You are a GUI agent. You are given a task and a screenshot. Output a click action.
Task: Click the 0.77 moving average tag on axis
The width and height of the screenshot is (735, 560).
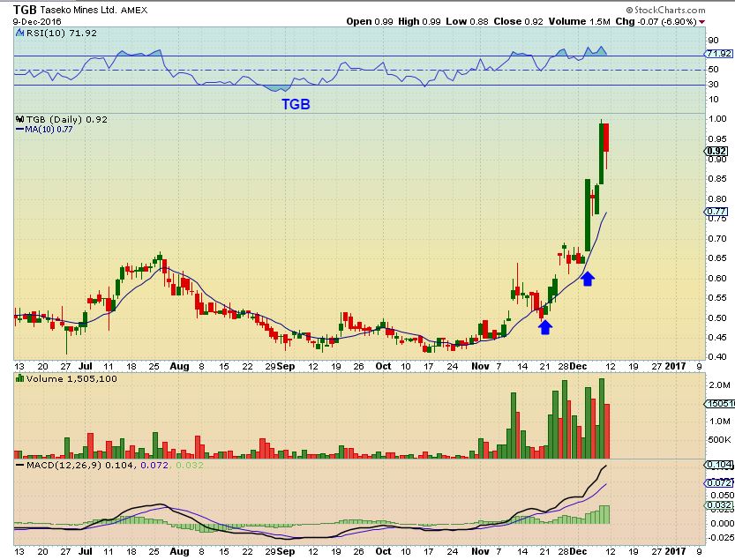coord(716,212)
